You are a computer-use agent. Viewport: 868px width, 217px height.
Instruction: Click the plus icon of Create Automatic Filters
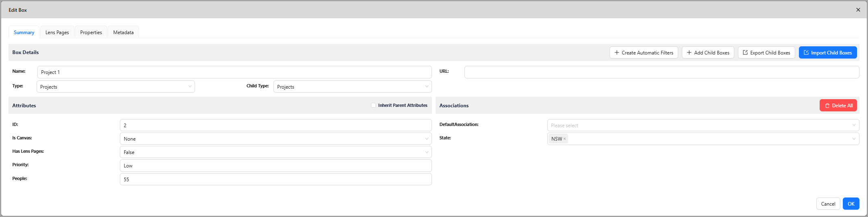point(617,52)
